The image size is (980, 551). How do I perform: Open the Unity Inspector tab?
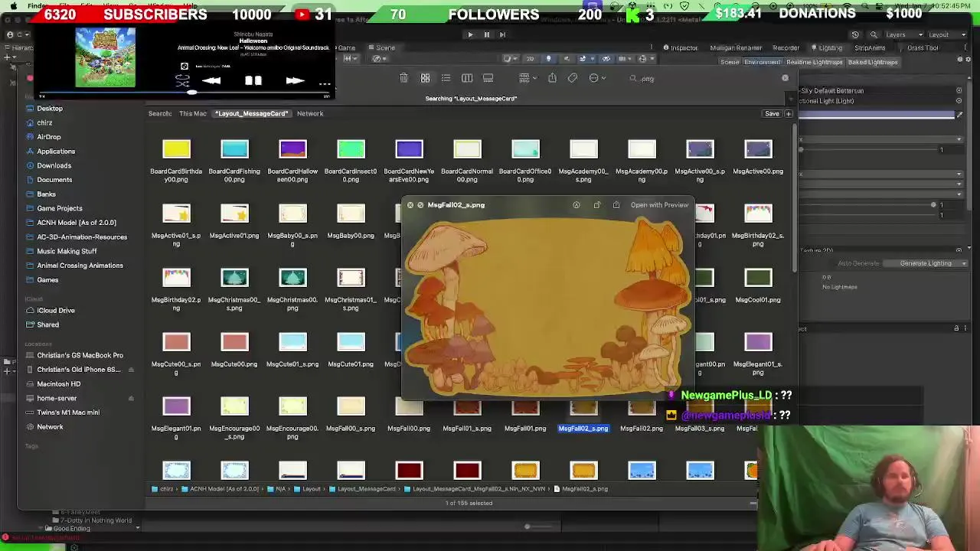tap(681, 47)
